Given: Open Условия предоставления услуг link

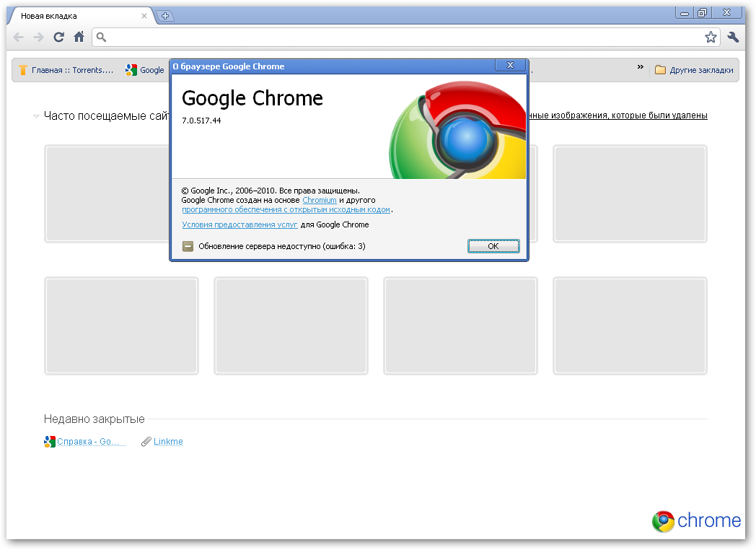Looking at the screenshot, I should (239, 224).
